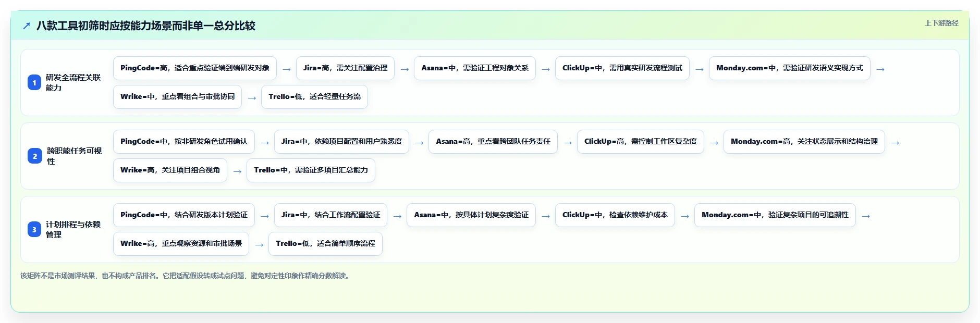Click the 计划排程与依赖管理 row label
Screen dimensions: 980x323
[x=73, y=230]
